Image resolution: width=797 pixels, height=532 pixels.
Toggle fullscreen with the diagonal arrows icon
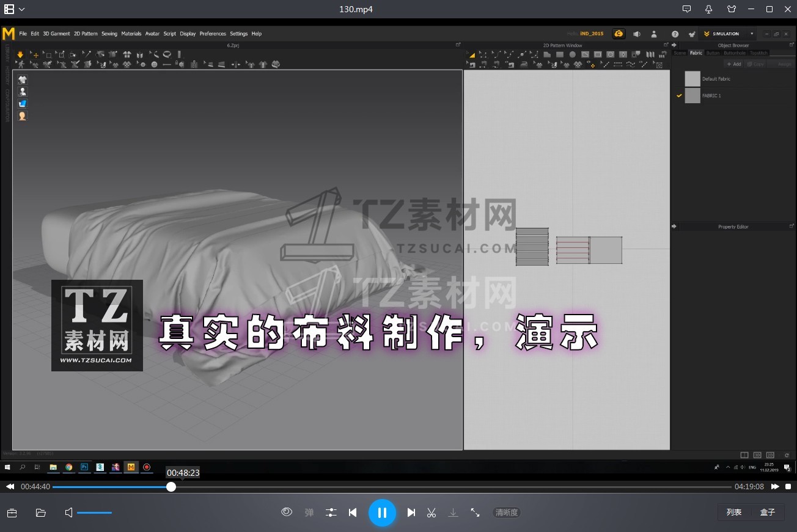click(x=475, y=512)
